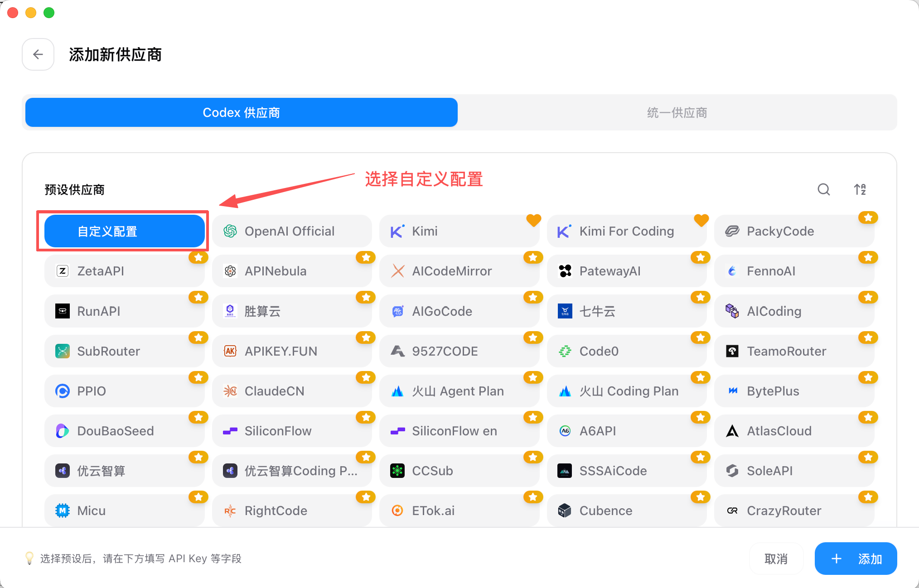The image size is (919, 588).
Task: Click the heart badge on Kimi For Coding
Action: (x=701, y=220)
